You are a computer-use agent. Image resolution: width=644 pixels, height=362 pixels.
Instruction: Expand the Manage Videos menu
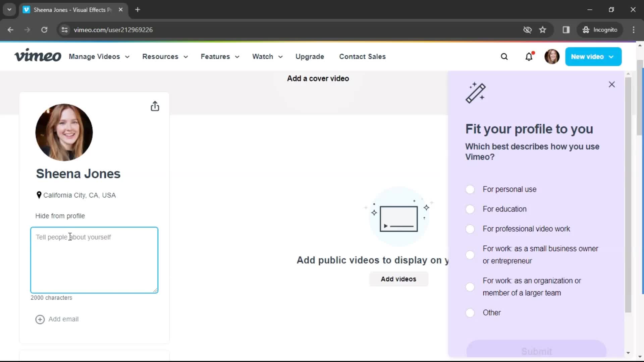coord(99,57)
